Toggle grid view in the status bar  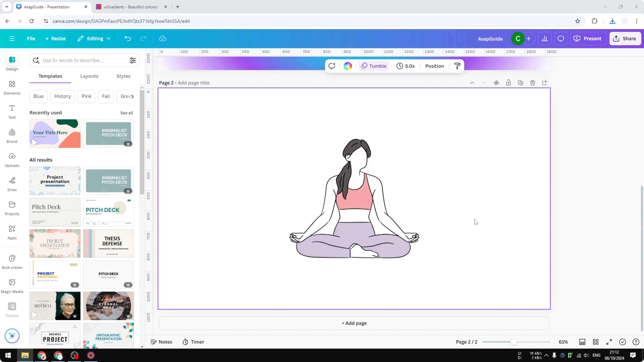pyautogui.click(x=596, y=342)
